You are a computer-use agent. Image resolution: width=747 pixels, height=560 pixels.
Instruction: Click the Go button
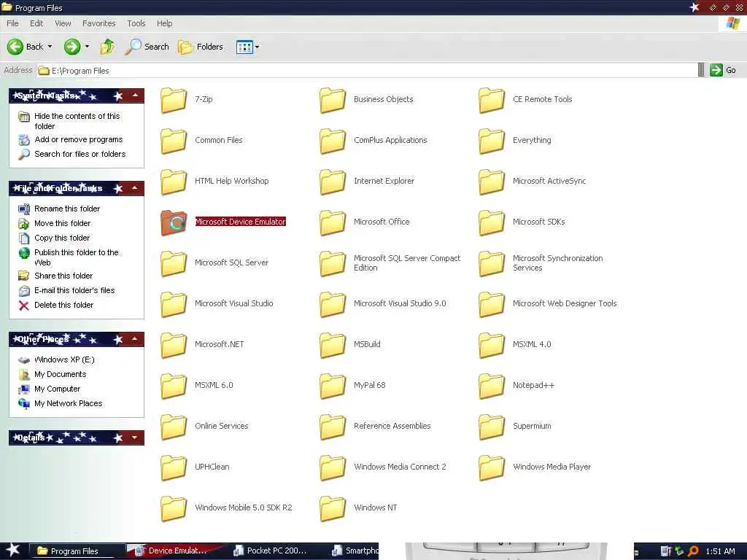(723, 70)
